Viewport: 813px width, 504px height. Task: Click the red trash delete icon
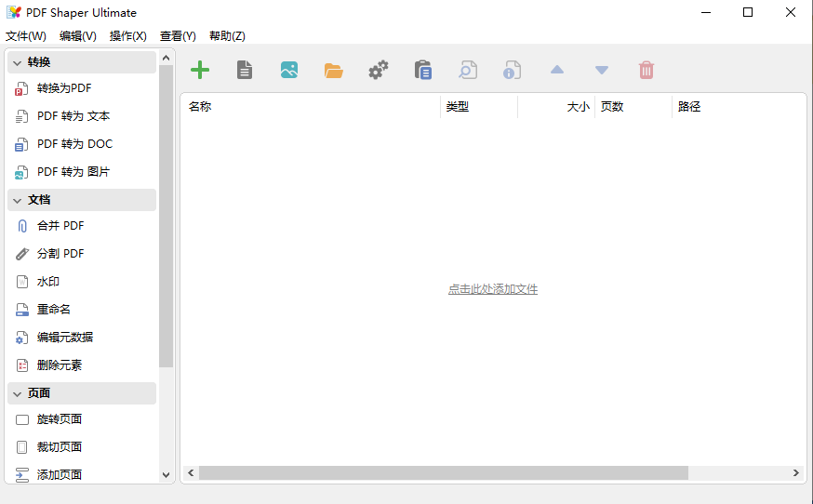pos(646,70)
